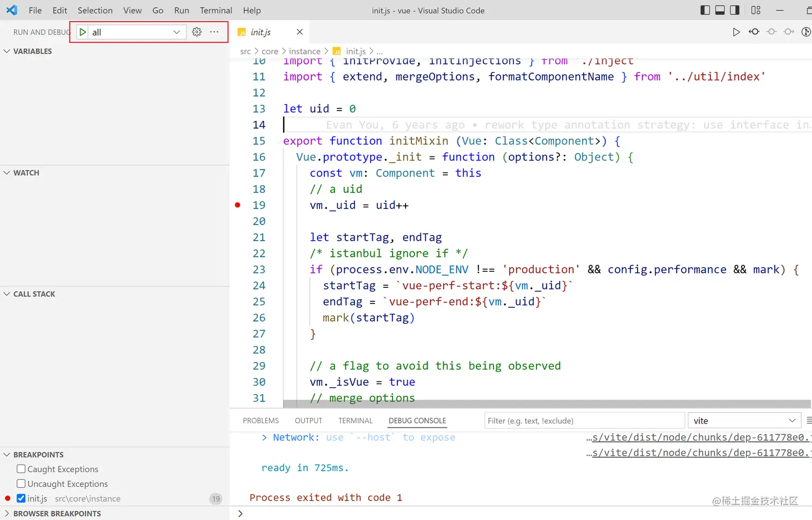Collapse the WATCH section
Screen dimensions: 812x520
7,172
